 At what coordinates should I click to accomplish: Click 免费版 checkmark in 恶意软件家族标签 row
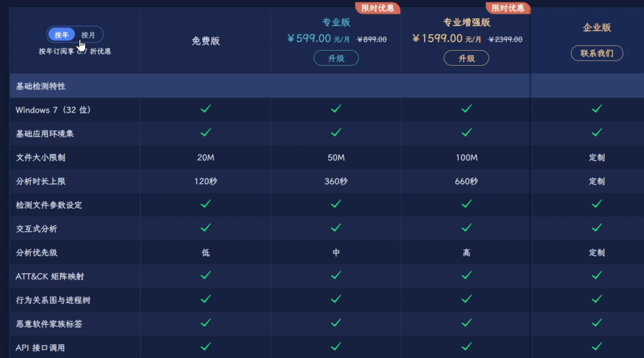coord(206,323)
